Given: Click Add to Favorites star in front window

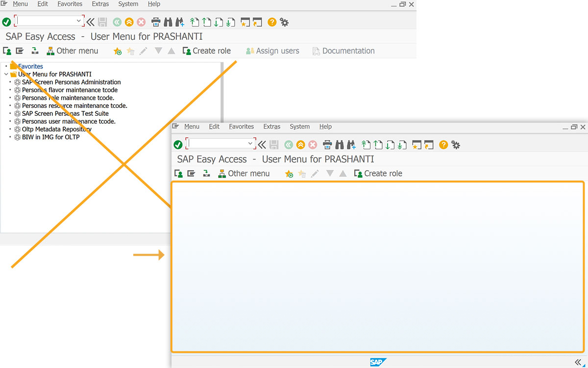Looking at the screenshot, I should coord(289,174).
